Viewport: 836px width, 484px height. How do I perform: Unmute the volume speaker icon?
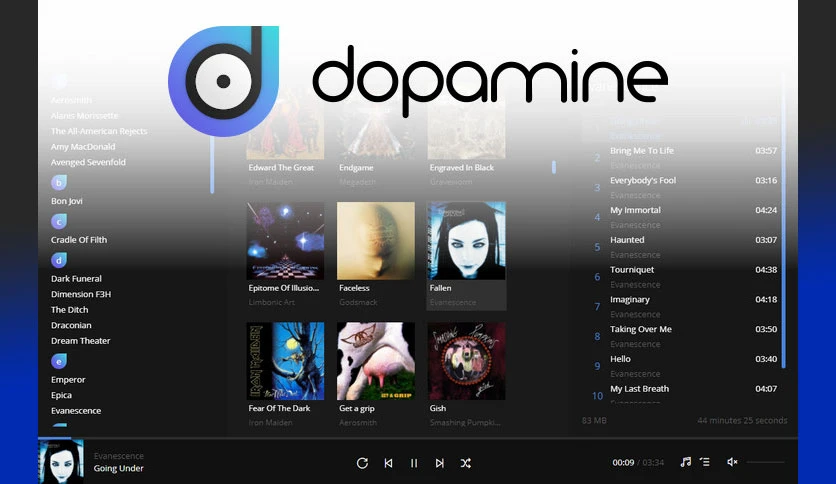(x=732, y=462)
